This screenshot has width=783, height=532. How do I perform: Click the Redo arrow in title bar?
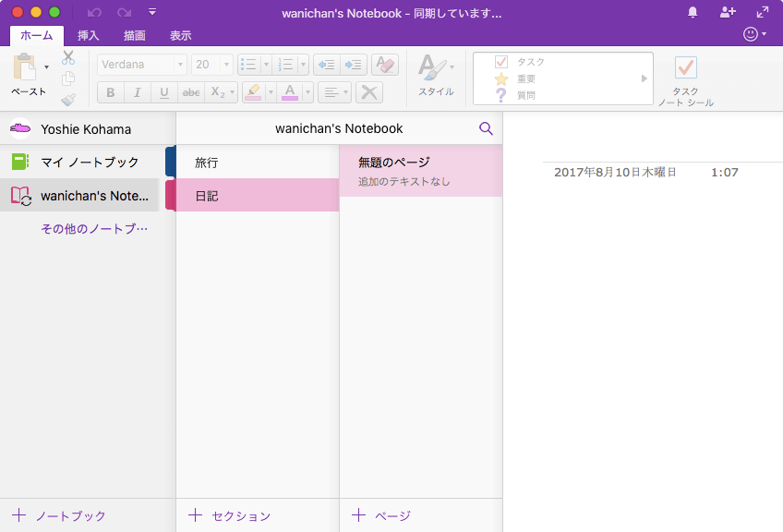(124, 12)
